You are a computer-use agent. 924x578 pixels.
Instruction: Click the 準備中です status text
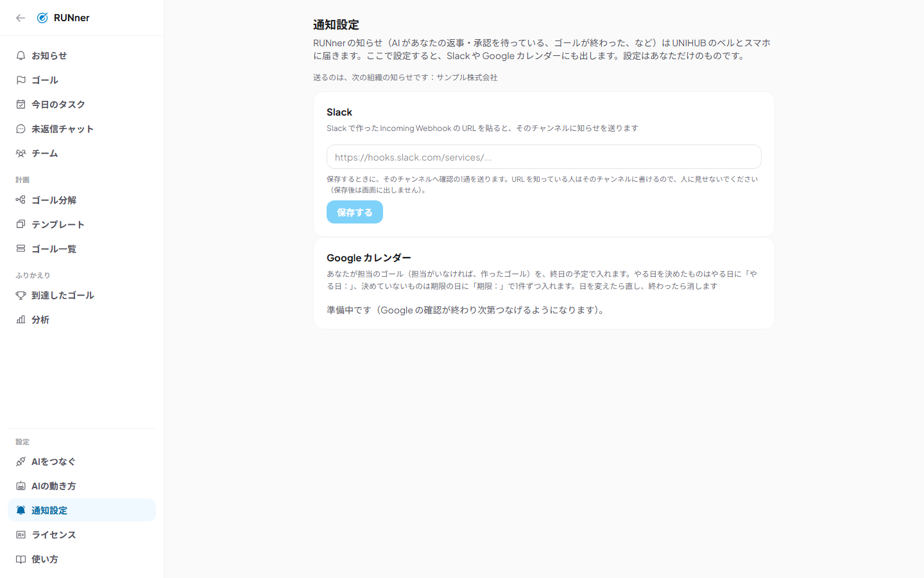pyautogui.click(x=466, y=310)
